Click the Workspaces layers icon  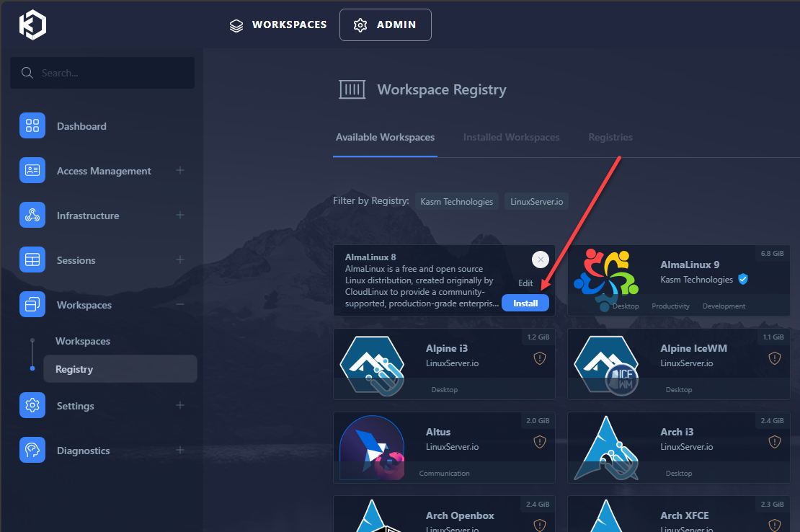tap(236, 25)
